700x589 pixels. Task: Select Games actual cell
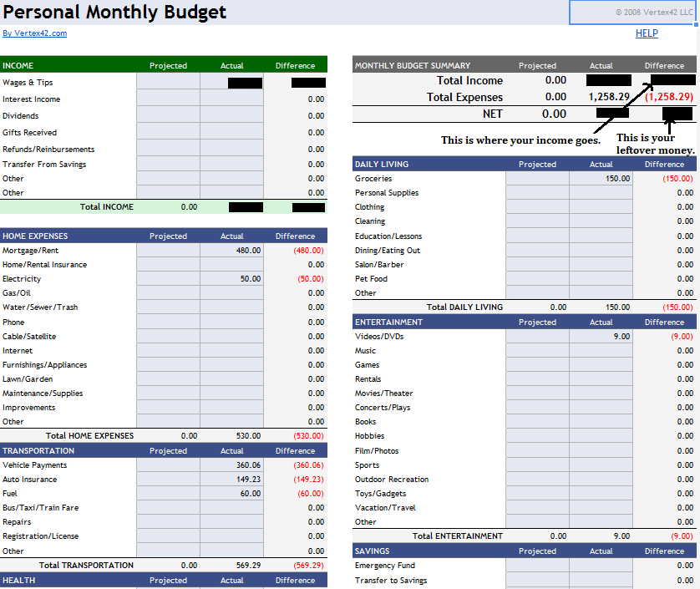601,365
